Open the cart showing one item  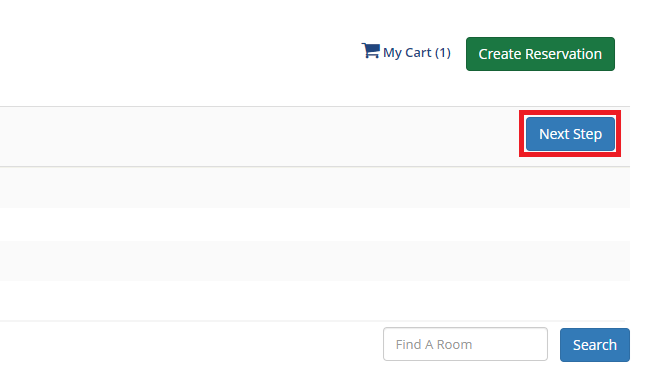pyautogui.click(x=406, y=52)
